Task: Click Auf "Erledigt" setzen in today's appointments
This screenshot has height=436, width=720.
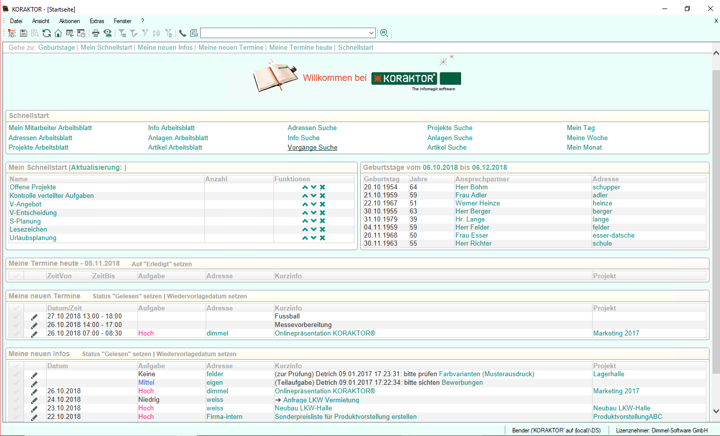Action: click(x=162, y=264)
